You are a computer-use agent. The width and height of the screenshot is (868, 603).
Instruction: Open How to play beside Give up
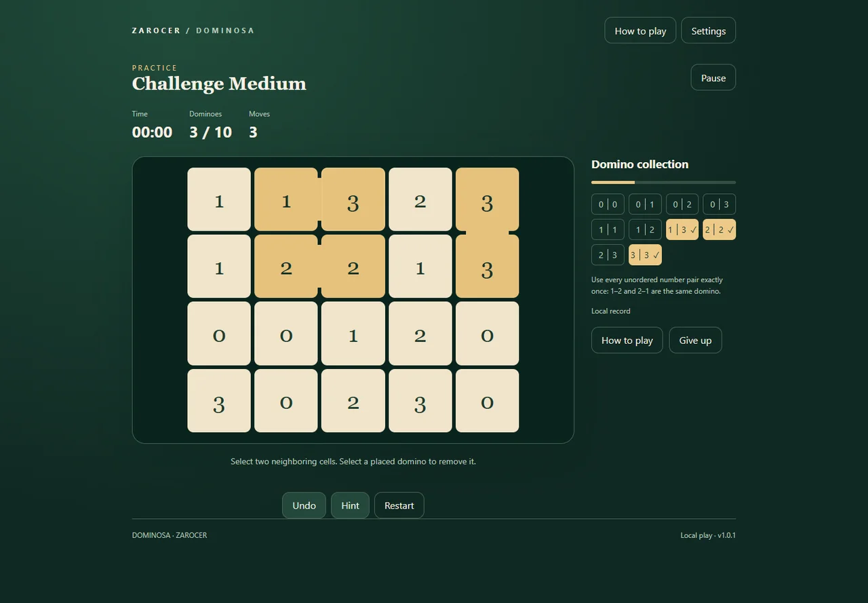coord(627,340)
